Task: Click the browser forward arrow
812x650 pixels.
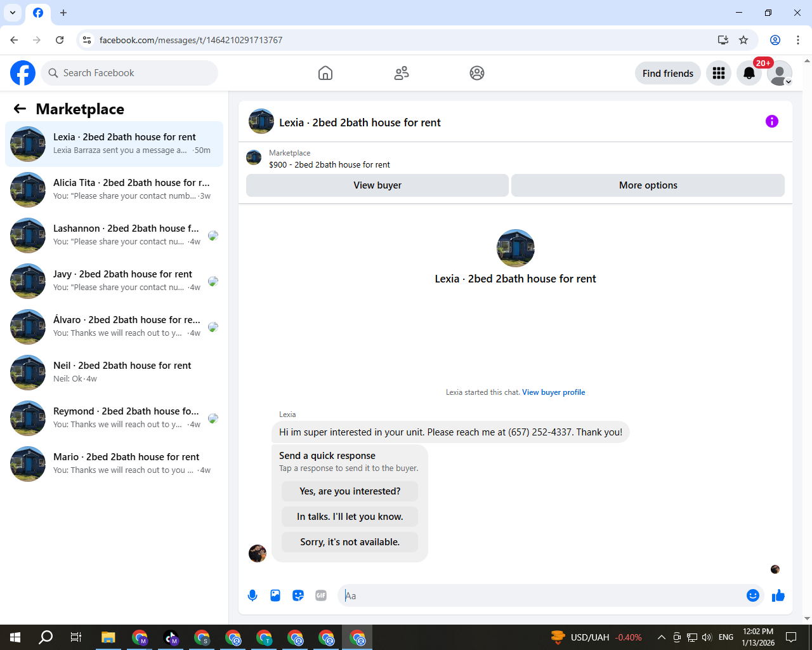Action: click(37, 40)
